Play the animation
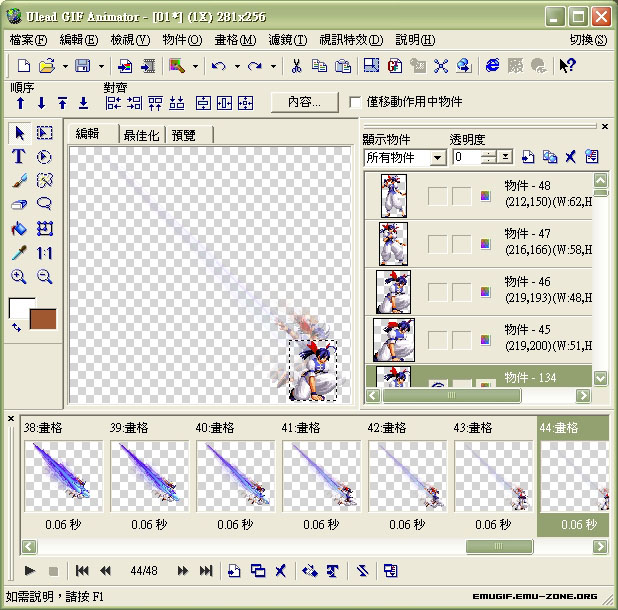The width and height of the screenshot is (618, 610). click(30, 570)
